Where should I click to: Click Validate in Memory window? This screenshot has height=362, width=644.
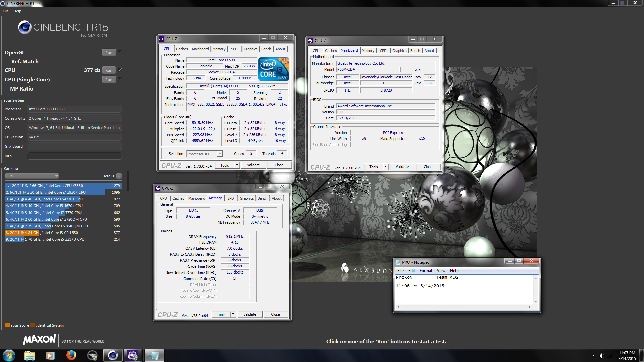[250, 314]
